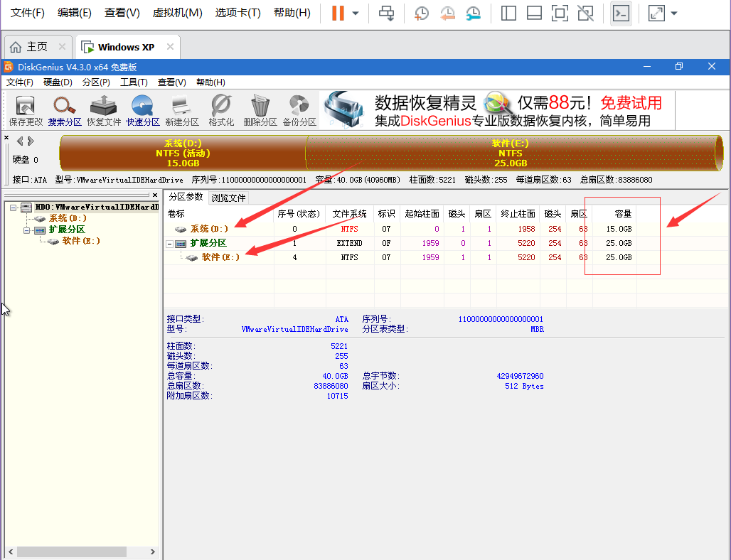Click the Delete Partition (删除分区) icon
This screenshot has width=731, height=560.
pos(260,110)
